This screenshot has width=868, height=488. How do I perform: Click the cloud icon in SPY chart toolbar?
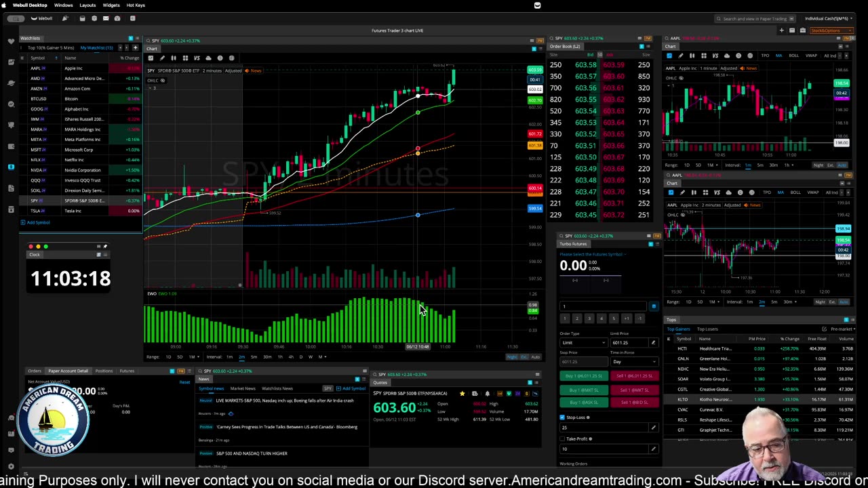[208, 58]
